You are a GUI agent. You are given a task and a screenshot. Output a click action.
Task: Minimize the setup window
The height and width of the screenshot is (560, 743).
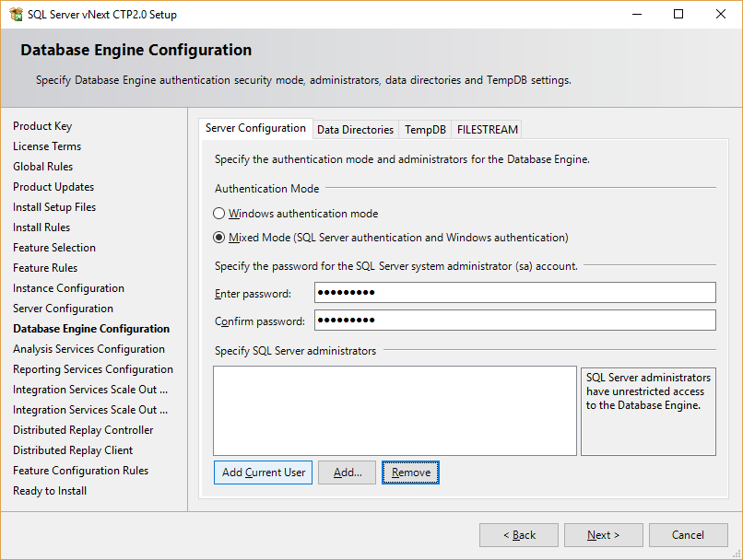(637, 14)
